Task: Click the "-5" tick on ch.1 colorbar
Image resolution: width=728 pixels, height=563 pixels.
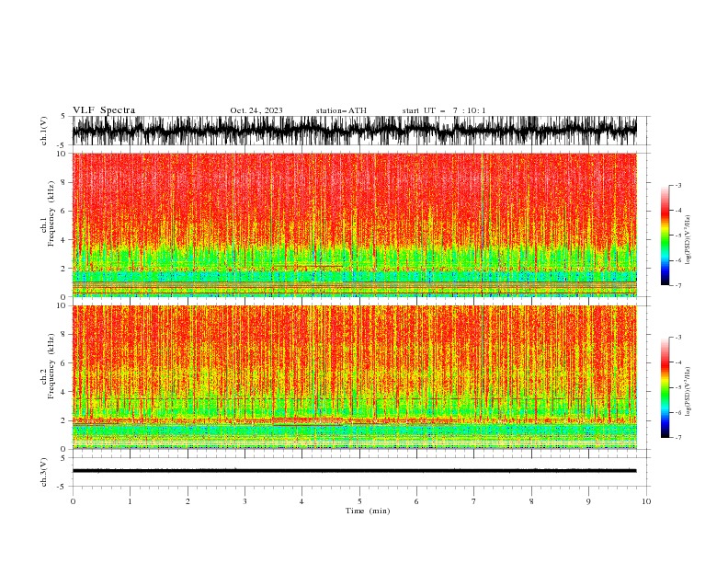Action: [x=678, y=236]
